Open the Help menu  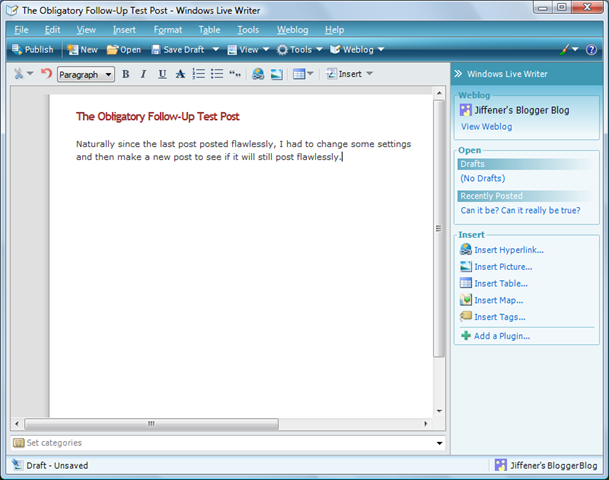(x=334, y=30)
